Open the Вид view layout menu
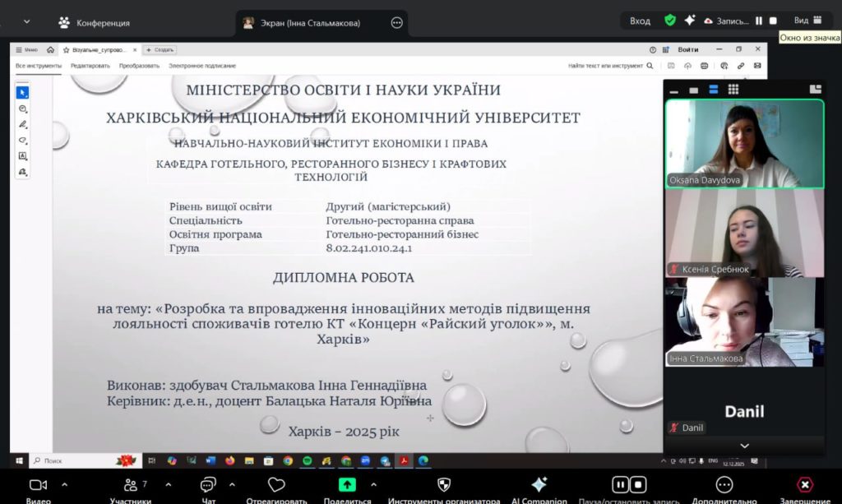Image resolution: width=842 pixels, height=504 pixels. tap(809, 21)
